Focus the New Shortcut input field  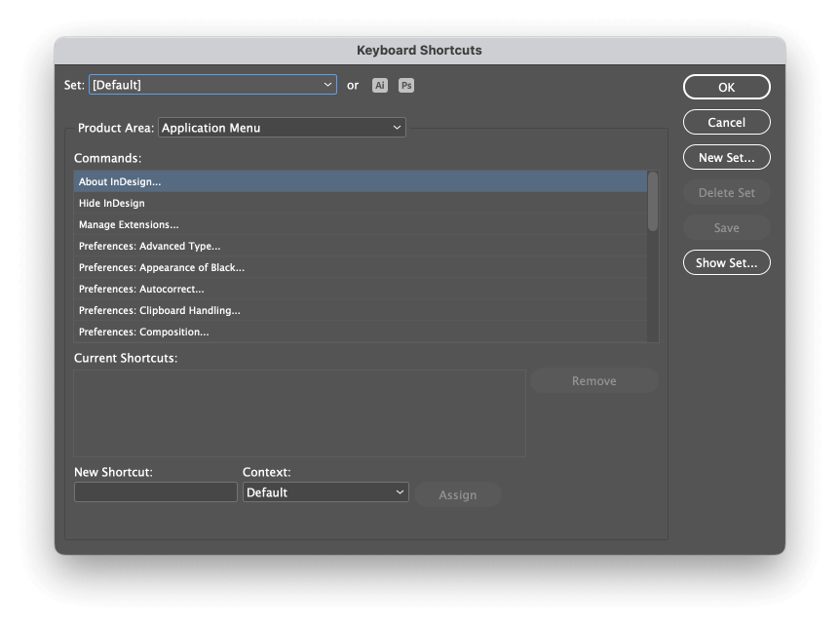coord(155,492)
